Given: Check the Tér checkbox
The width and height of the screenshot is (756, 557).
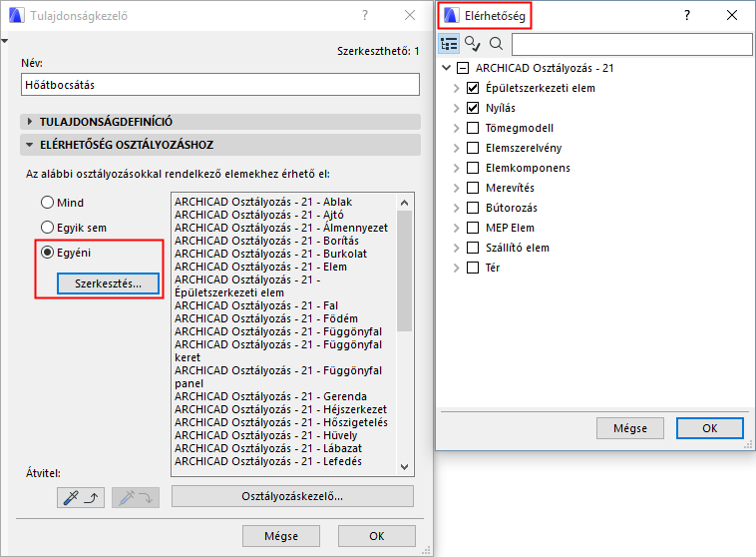Looking at the screenshot, I should (x=473, y=268).
